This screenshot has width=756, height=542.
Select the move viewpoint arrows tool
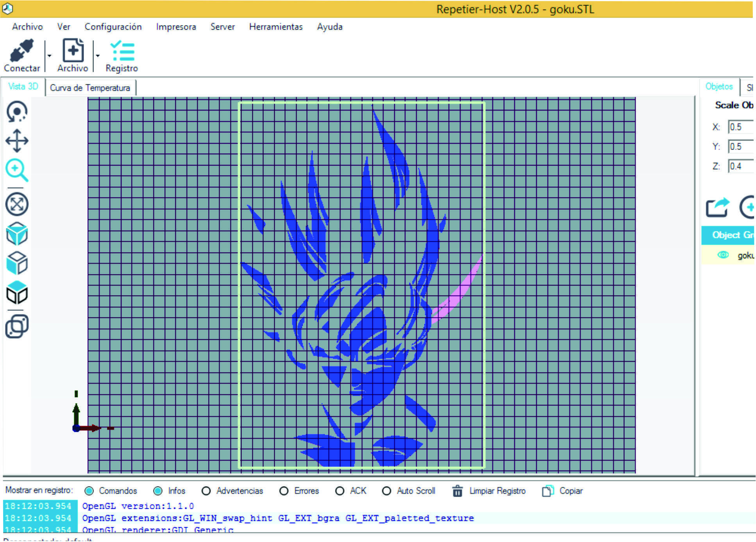click(17, 141)
